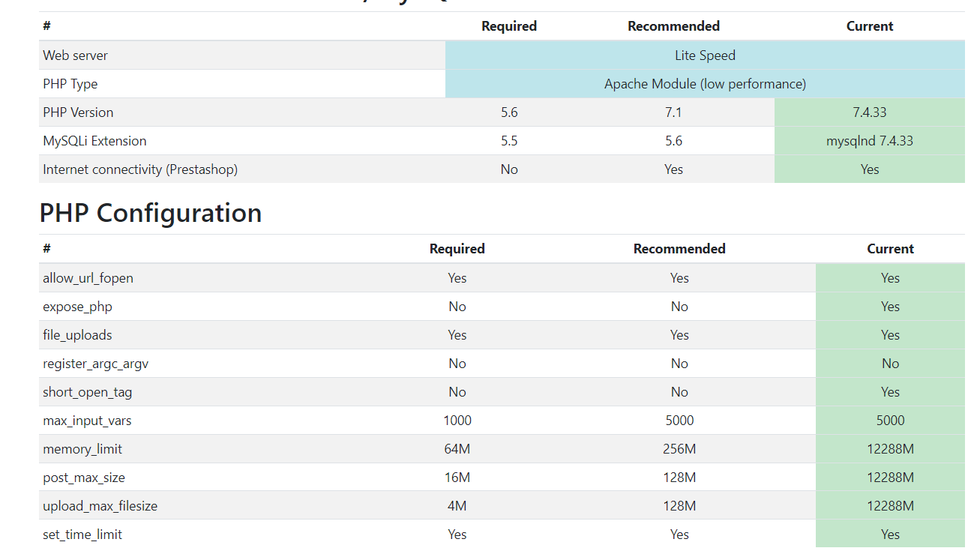
Task: Click the Web server row label
Action: click(75, 55)
